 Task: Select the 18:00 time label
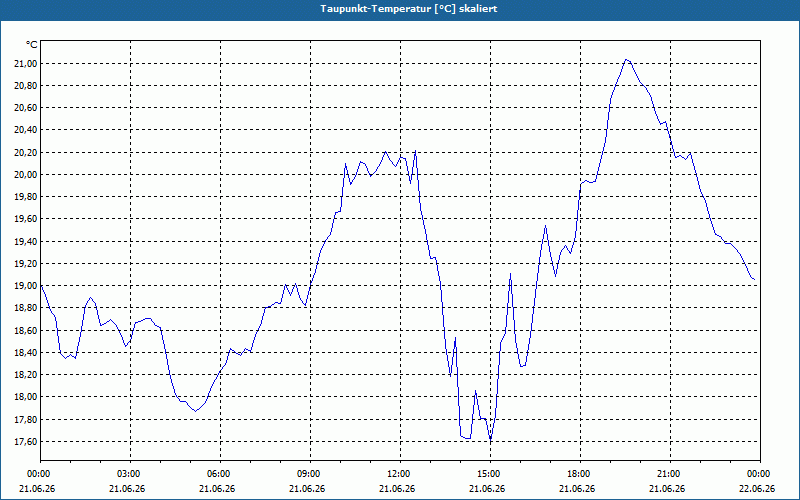580,474
